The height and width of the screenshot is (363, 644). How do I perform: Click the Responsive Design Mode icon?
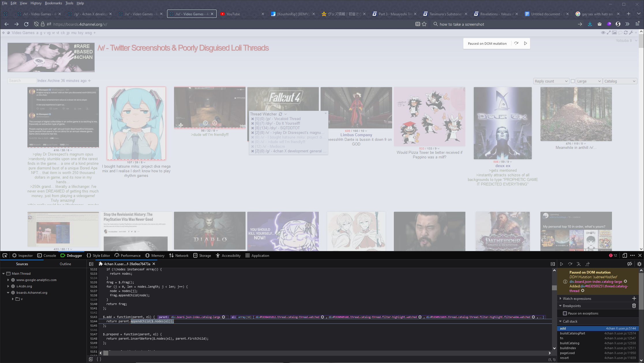click(x=624, y=255)
